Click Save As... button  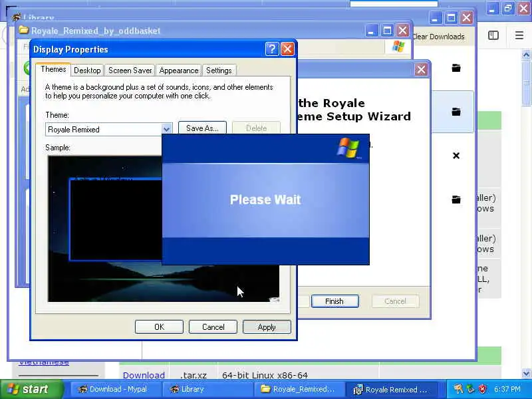coord(202,128)
